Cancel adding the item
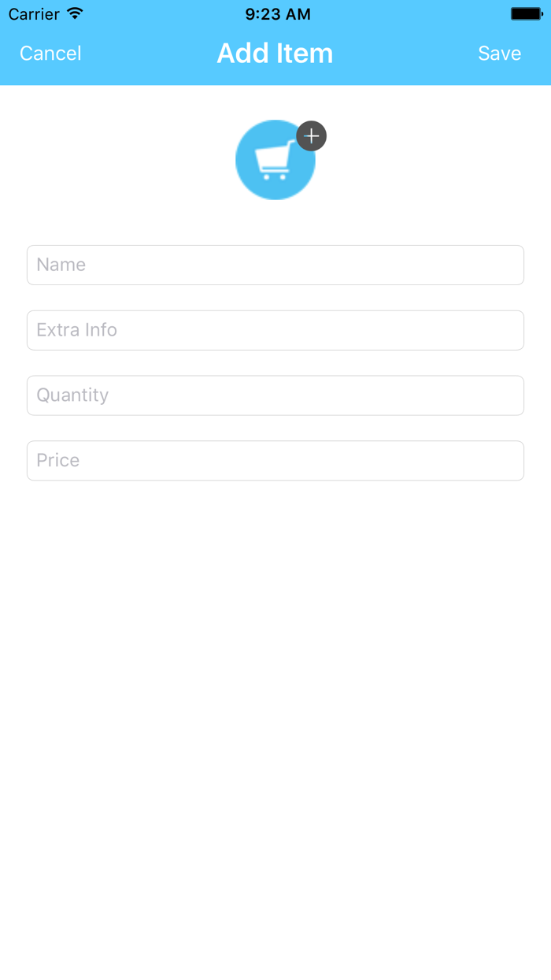The image size is (551, 980). [x=50, y=53]
